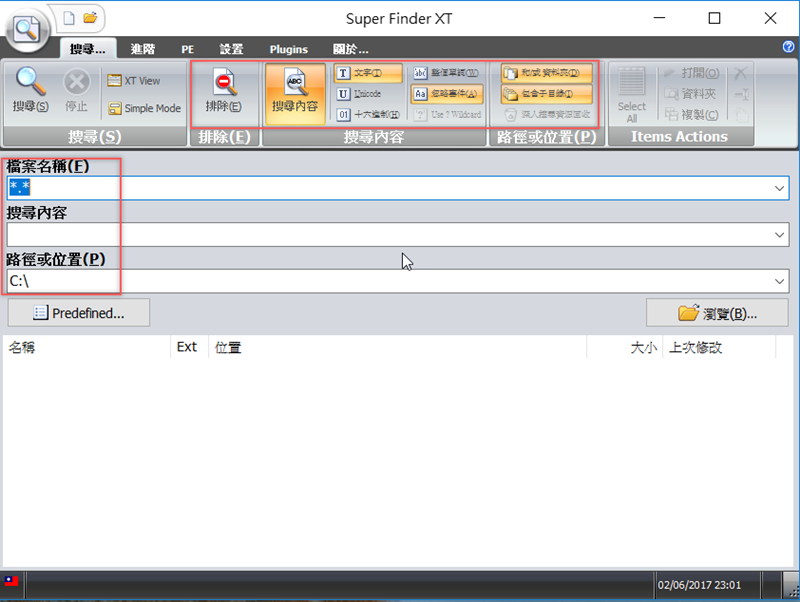Click 複製(C) copy action
Viewport: 800px width, 602px height.
click(x=691, y=114)
